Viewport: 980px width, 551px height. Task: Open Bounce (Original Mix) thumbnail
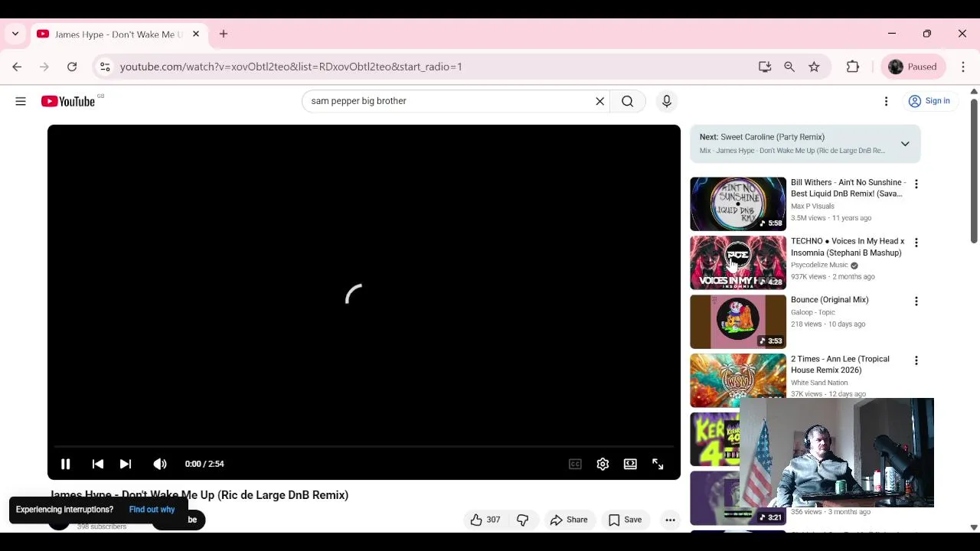[738, 321]
